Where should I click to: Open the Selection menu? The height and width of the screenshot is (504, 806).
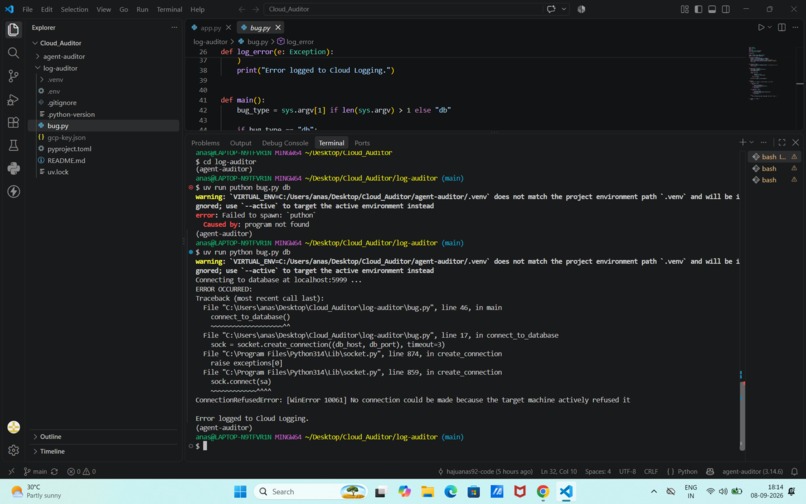[74, 9]
